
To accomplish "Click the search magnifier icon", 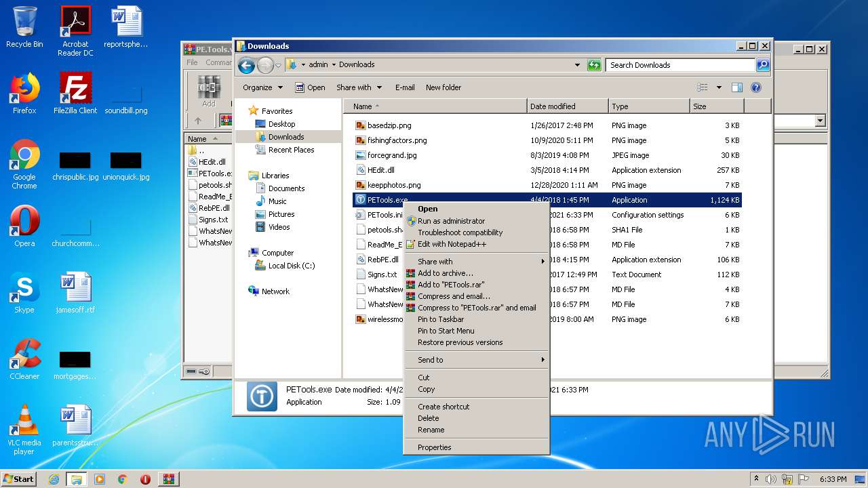I will 763,65.
